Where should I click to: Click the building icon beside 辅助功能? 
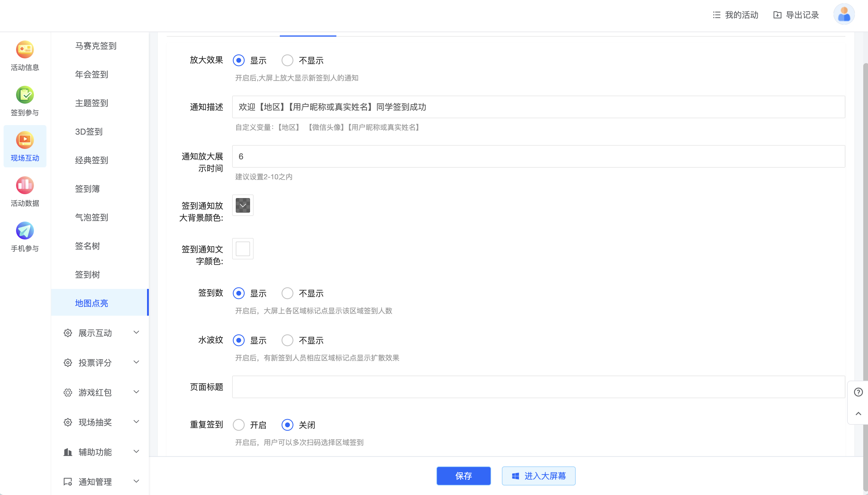coord(68,452)
